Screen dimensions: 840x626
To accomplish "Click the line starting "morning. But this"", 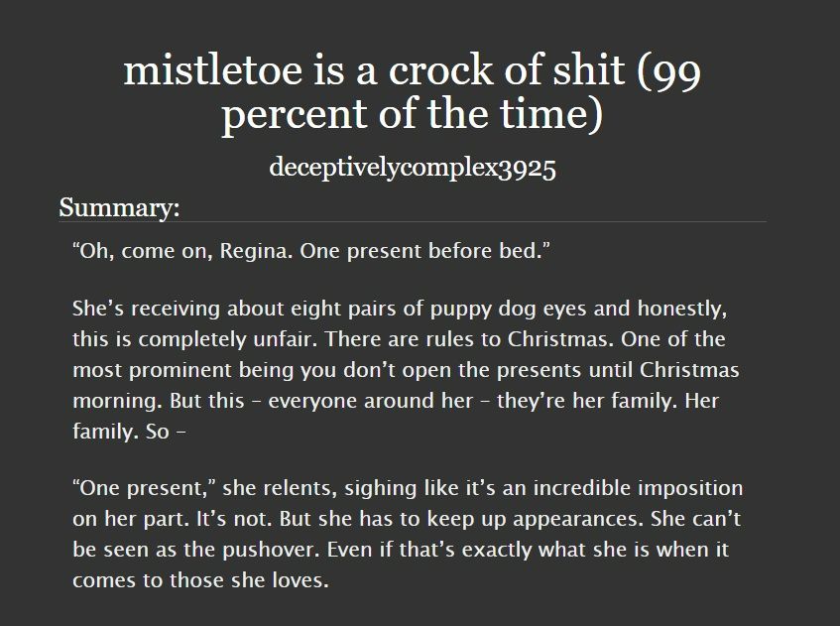I will [396, 401].
